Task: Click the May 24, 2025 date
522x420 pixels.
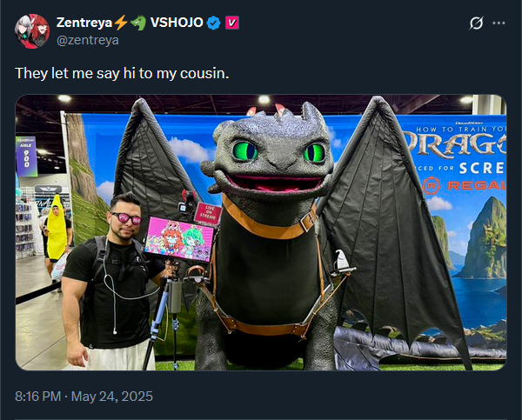Action: click(112, 397)
